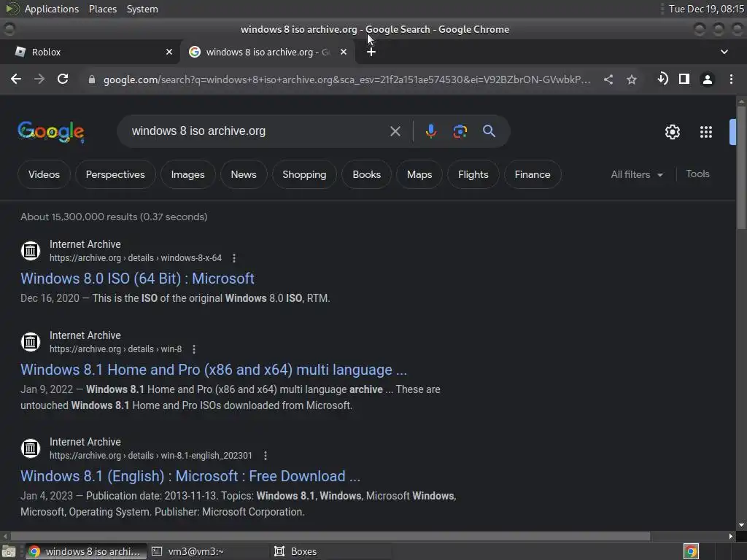This screenshot has width=747, height=560.
Task: Share this page using the share icon
Action: click(608, 79)
